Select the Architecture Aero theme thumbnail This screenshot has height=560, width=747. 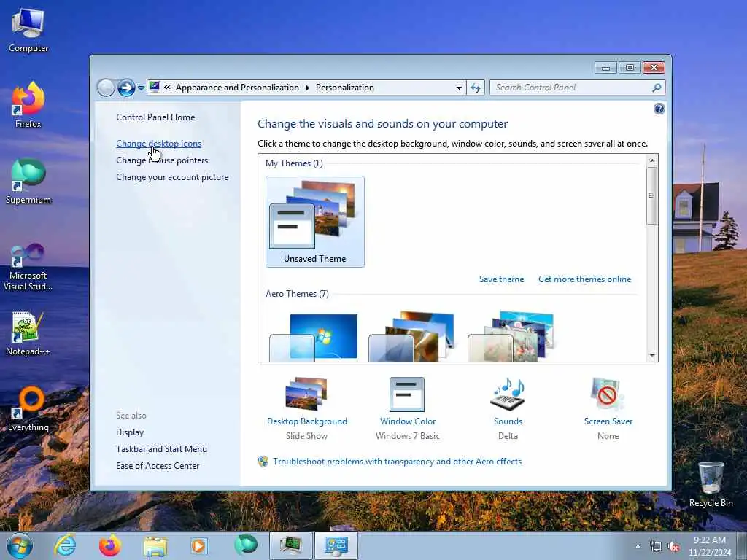pos(413,337)
